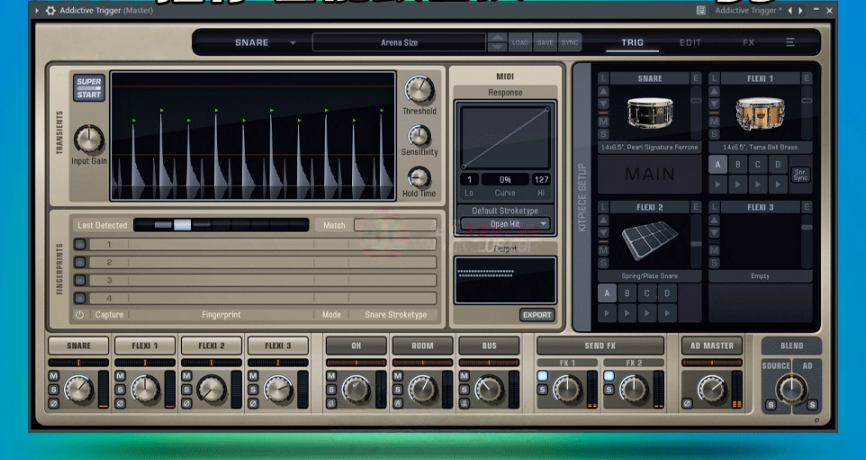The width and height of the screenshot is (866, 460).
Task: Click the Addictive Trigger plugin gear icon
Action: 50,10
